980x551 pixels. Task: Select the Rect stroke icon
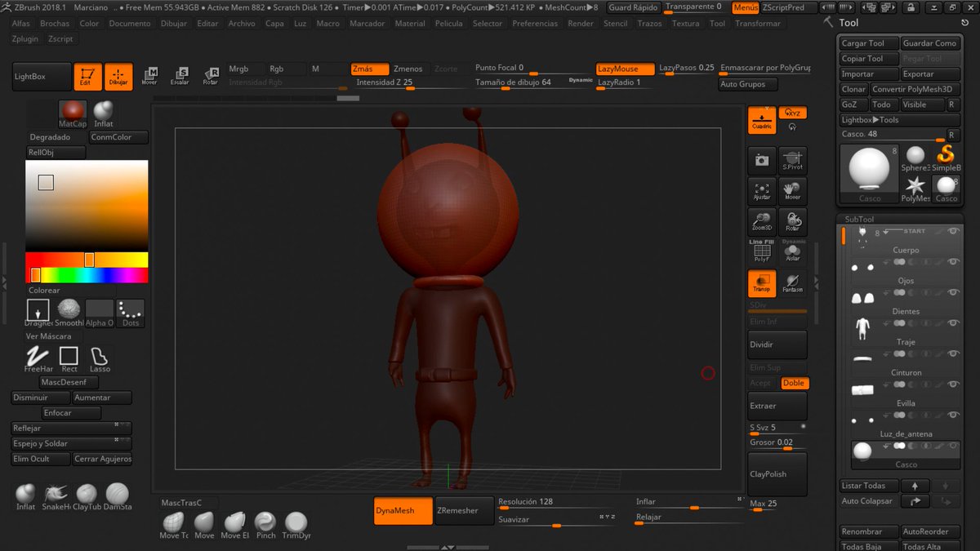(x=69, y=358)
